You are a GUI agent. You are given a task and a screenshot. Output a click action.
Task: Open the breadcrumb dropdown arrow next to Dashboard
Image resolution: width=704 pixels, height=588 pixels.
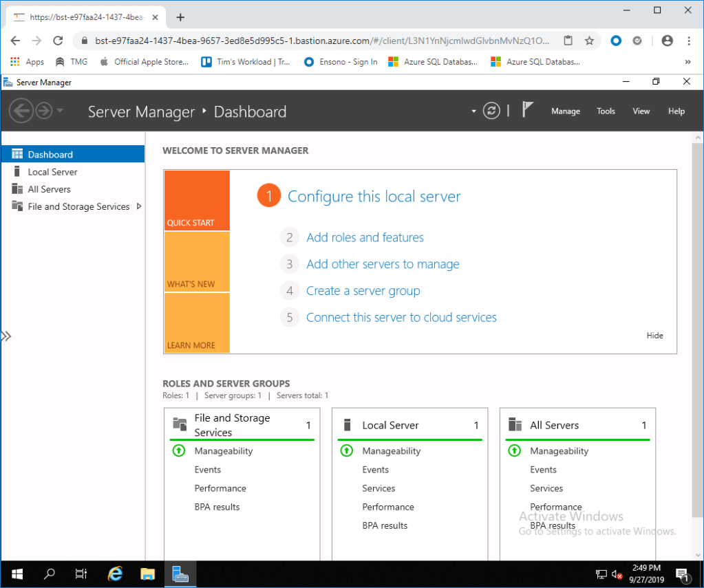pyautogui.click(x=472, y=110)
